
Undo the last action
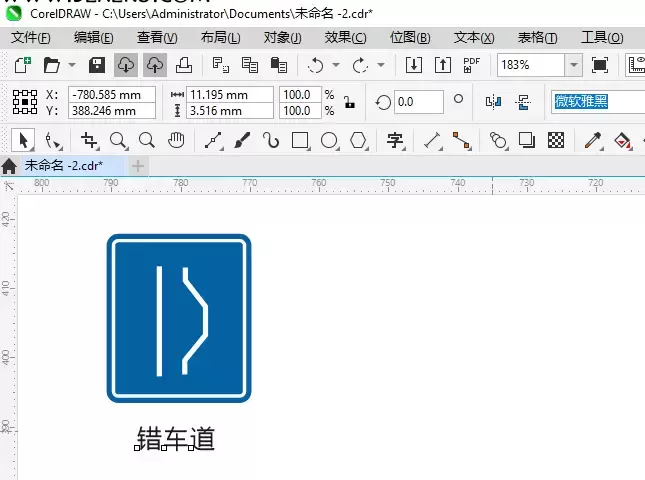(x=316, y=65)
